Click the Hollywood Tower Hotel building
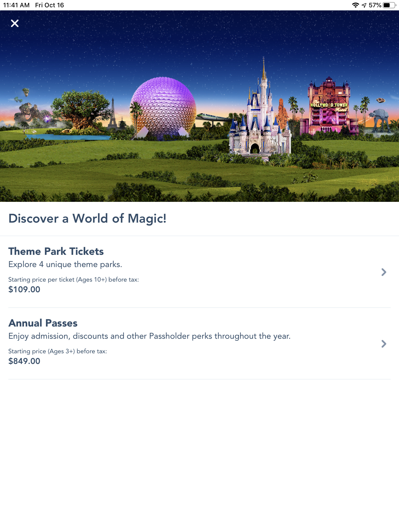Screen dimensions: 399x532 tap(329, 107)
